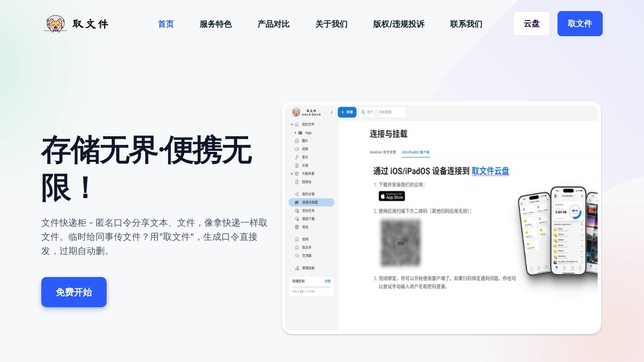Open the 取文件云盘 link in the guide

click(490, 171)
